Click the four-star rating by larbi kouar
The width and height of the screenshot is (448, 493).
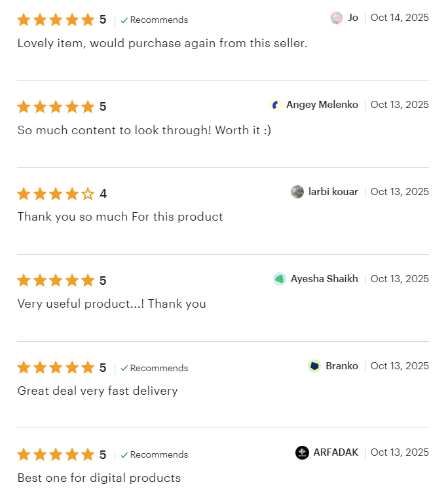[x=56, y=194]
